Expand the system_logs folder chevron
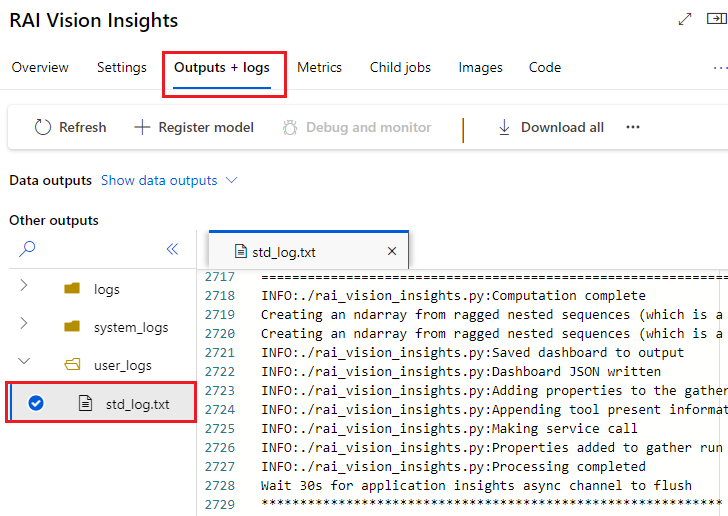 tap(24, 323)
